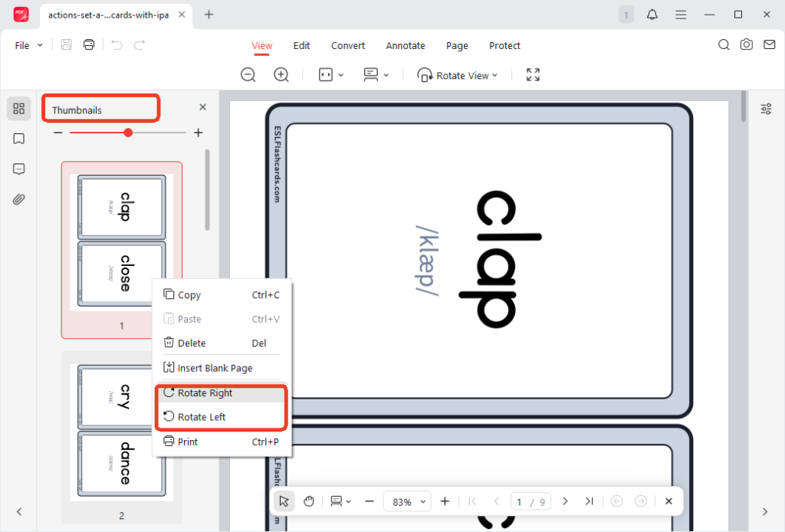The image size is (785, 532).
Task: Click the Print icon in top toolbar
Action: 89,44
